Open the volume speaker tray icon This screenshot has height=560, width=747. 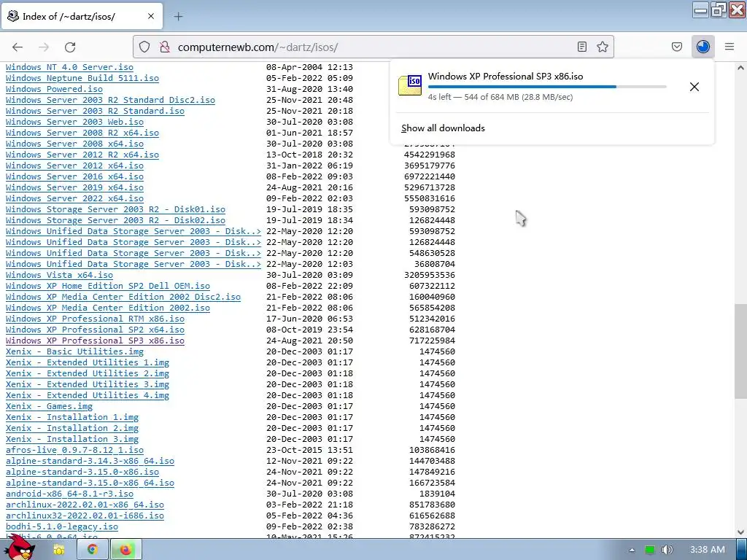(667, 550)
